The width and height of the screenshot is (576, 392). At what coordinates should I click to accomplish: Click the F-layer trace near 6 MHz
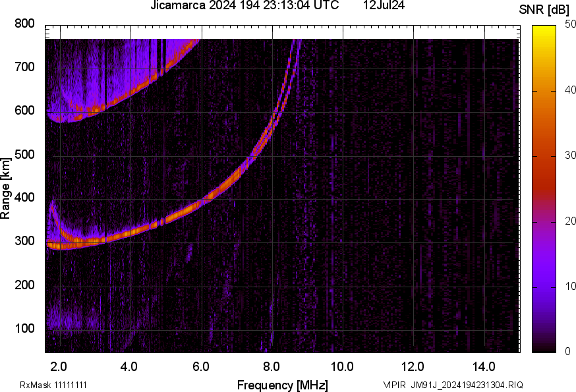(202, 202)
